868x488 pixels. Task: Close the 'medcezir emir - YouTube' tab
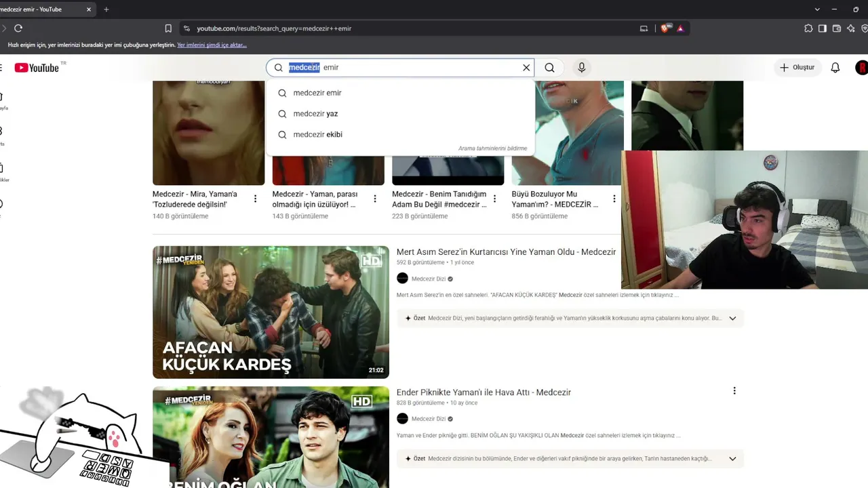[x=88, y=9]
